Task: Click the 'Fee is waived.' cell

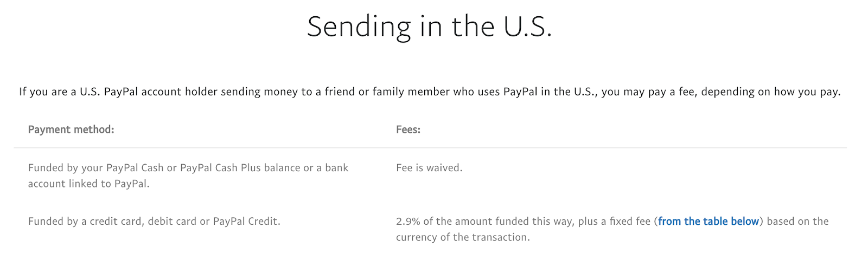Action: pos(429,167)
